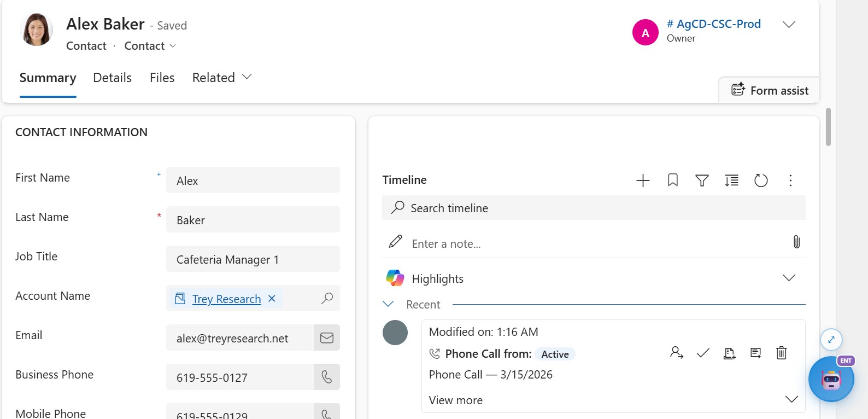Click the timeline bookmark icon
The width and height of the screenshot is (868, 419).
point(673,181)
